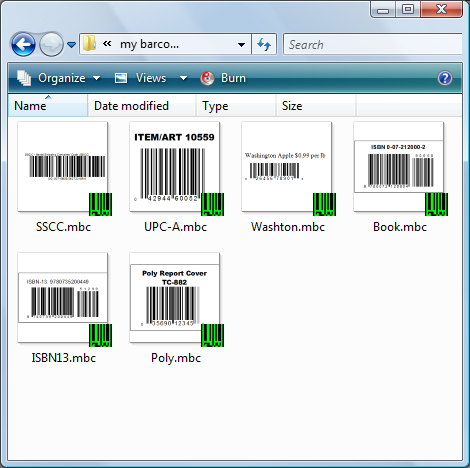Click in the Search field

372,44
